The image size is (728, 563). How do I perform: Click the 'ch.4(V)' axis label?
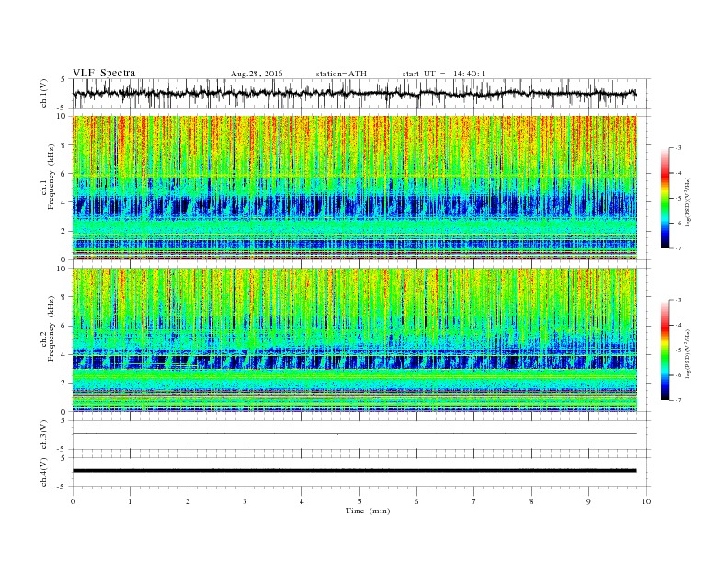(x=44, y=472)
